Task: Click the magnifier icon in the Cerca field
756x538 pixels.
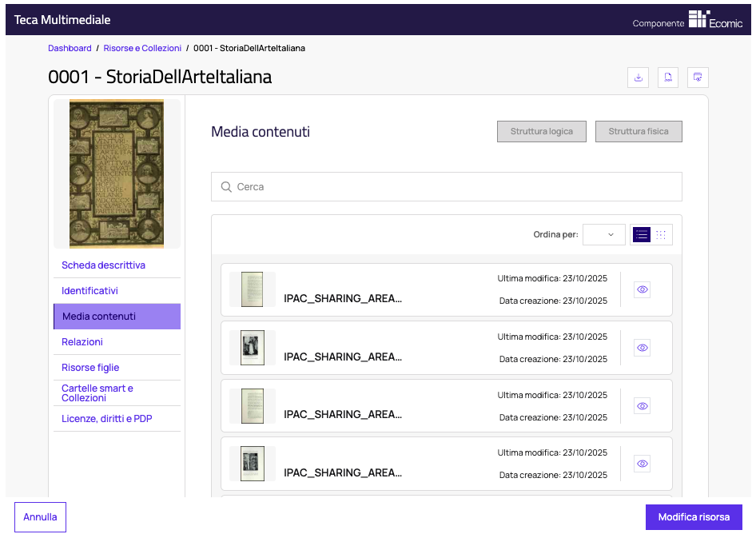Action: pos(226,187)
